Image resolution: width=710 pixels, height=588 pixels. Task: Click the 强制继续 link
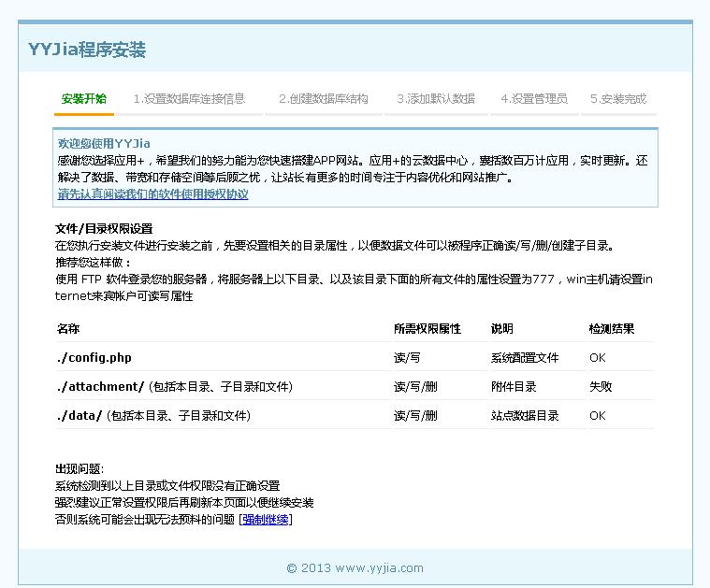(x=266, y=519)
